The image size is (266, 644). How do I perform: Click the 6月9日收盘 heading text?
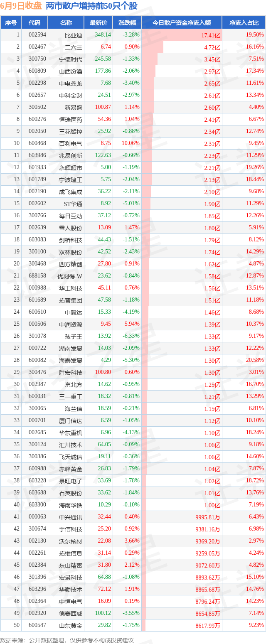[21, 6]
